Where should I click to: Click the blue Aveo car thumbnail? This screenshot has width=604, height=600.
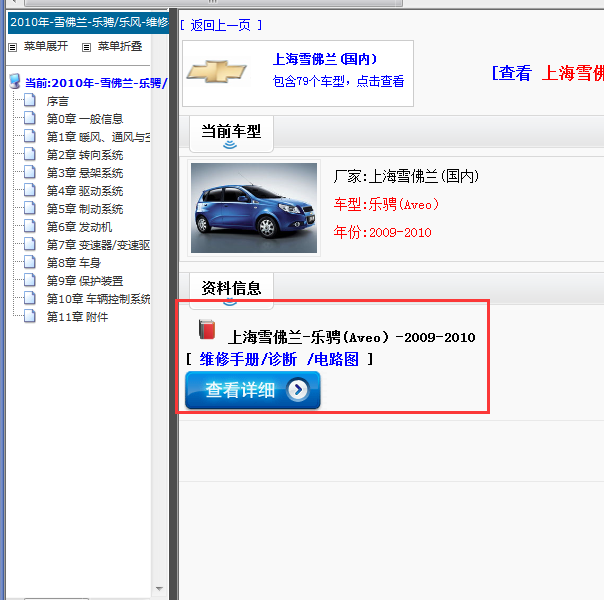coord(254,208)
